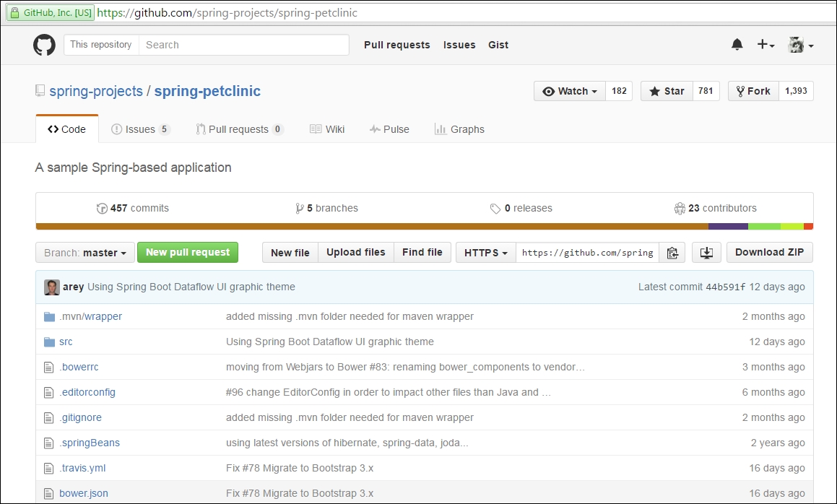Click the contributors people icon
This screenshot has height=504, width=837.
[x=680, y=208]
